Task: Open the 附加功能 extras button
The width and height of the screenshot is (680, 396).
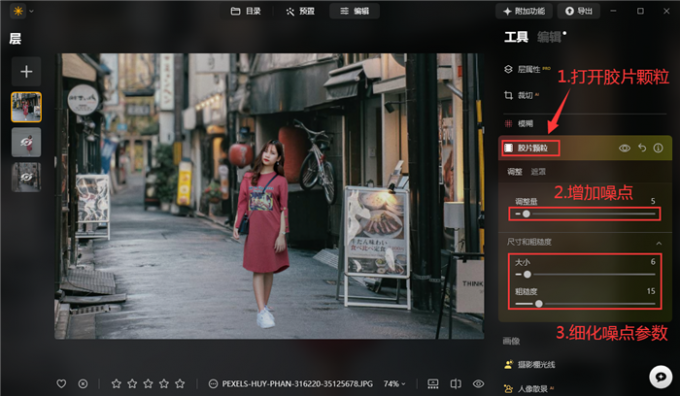Action: (524, 11)
